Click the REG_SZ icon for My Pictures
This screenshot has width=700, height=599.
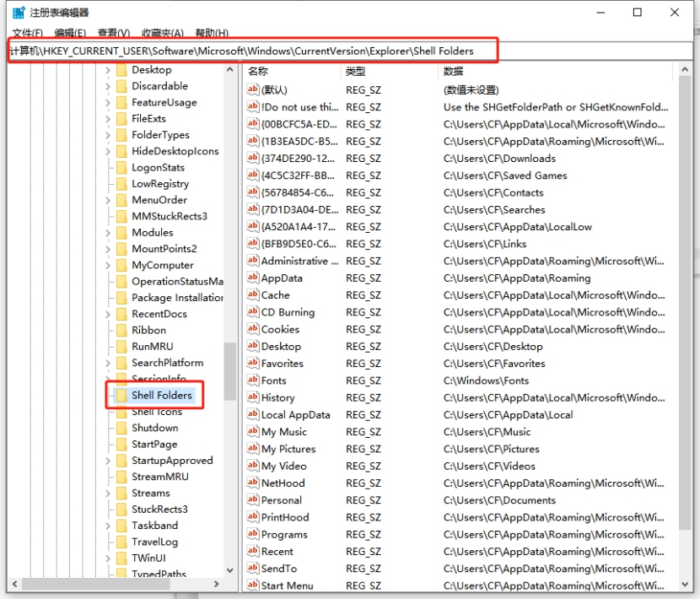[x=252, y=449]
